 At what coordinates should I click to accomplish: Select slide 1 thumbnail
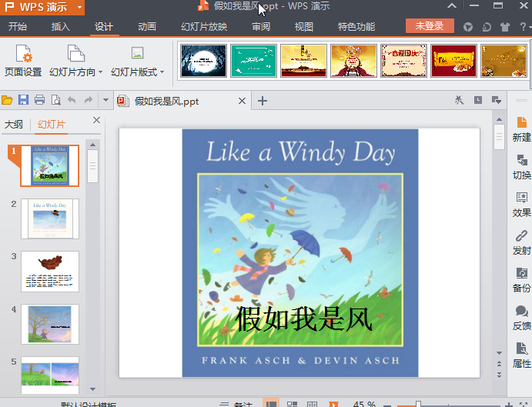pos(49,166)
